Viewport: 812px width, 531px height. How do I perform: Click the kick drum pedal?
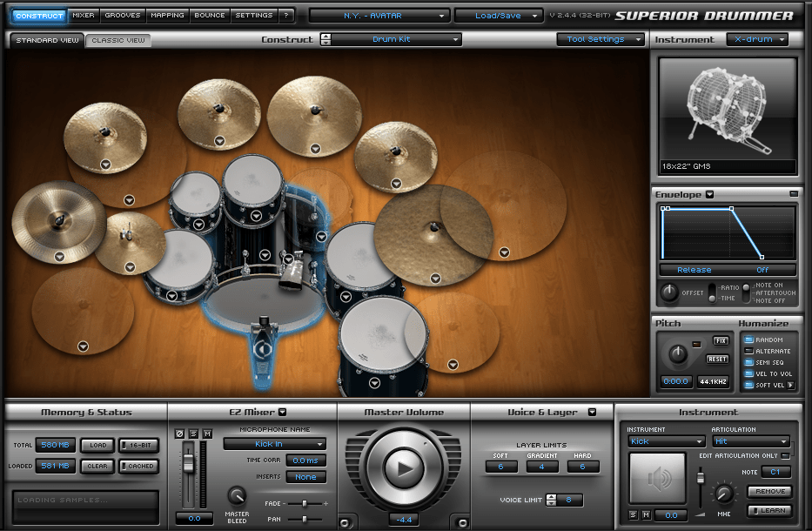261,346
